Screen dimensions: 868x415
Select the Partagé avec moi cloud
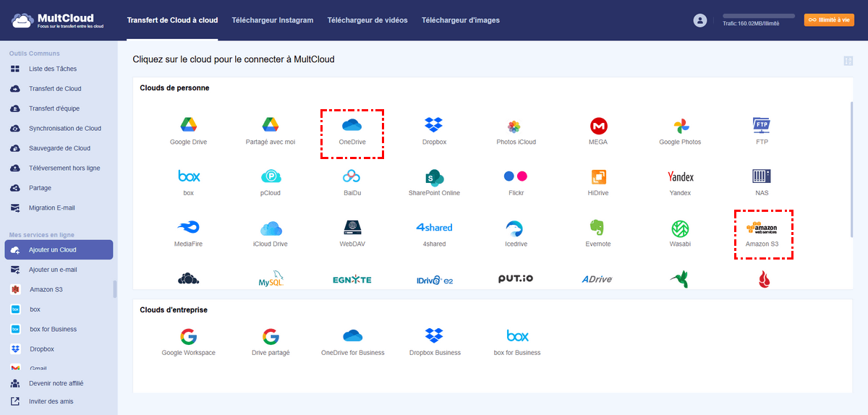271,132
